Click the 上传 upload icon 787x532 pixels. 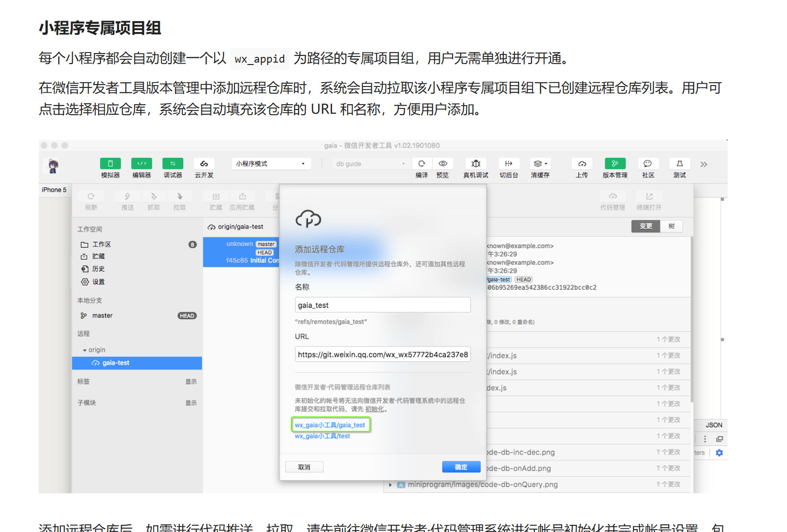coord(582,163)
